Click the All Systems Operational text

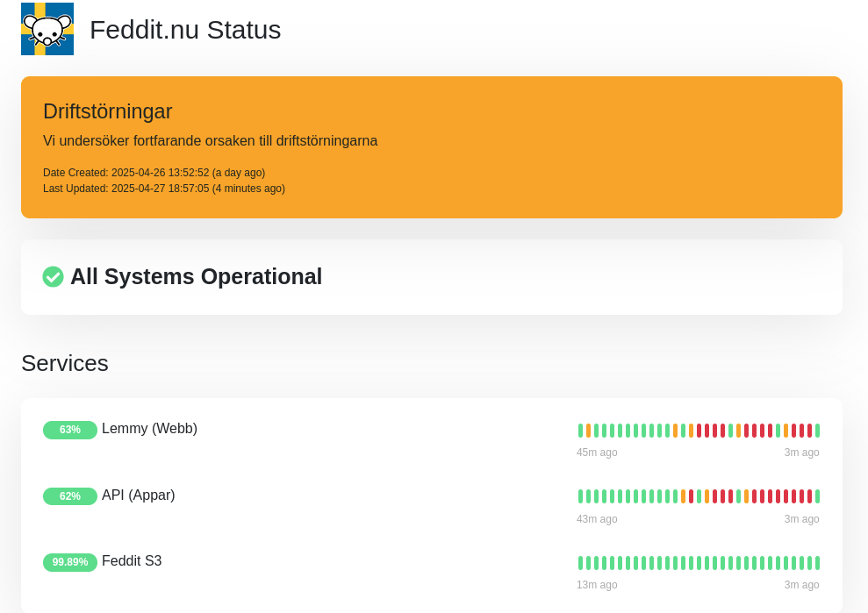196,276
